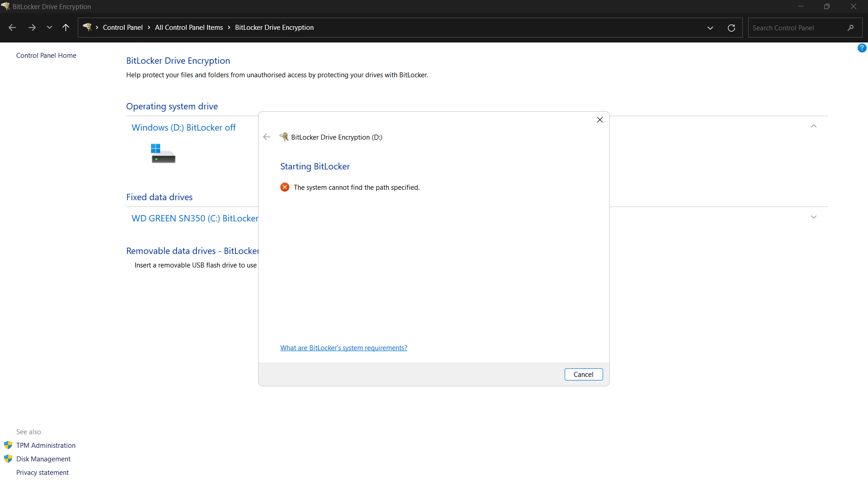Screen dimensions: 868x488
Task: Click the up one level arrow
Action: [66, 28]
